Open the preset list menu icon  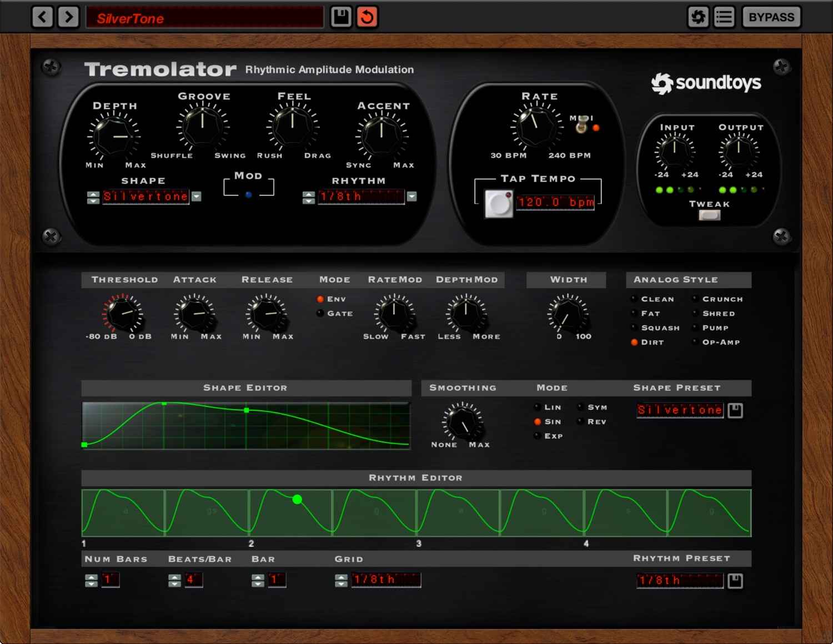click(x=724, y=17)
